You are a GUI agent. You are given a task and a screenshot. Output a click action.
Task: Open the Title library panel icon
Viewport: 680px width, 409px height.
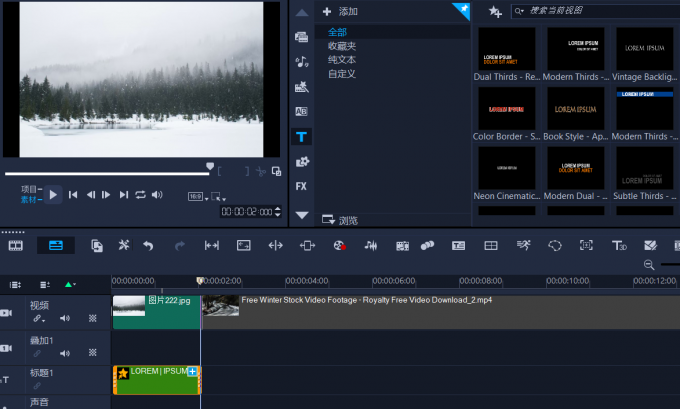(301, 137)
